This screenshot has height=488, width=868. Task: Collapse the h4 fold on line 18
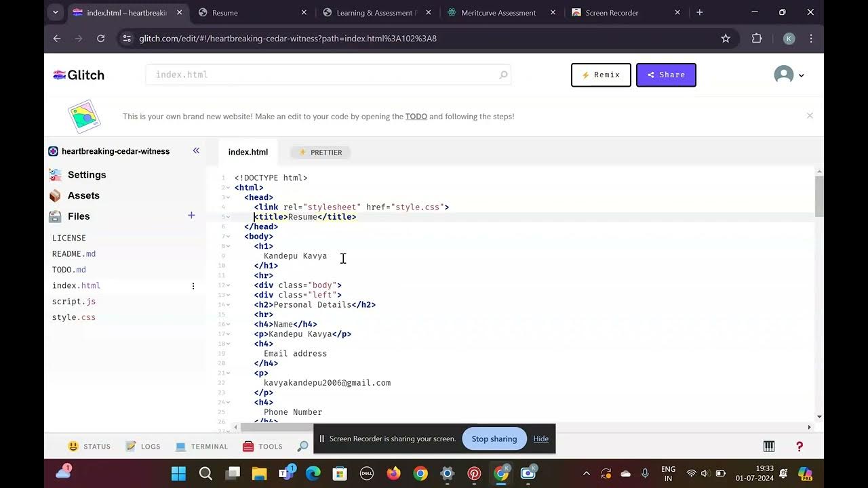(x=228, y=344)
